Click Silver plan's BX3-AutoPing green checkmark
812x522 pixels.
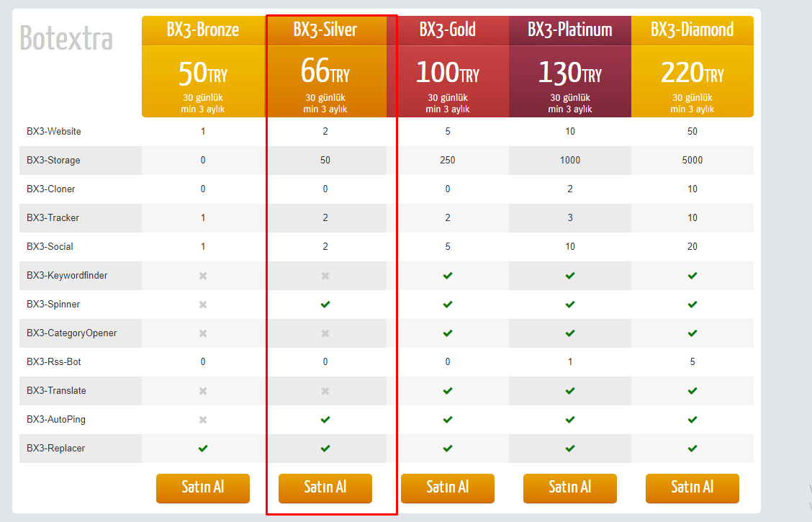pos(325,420)
